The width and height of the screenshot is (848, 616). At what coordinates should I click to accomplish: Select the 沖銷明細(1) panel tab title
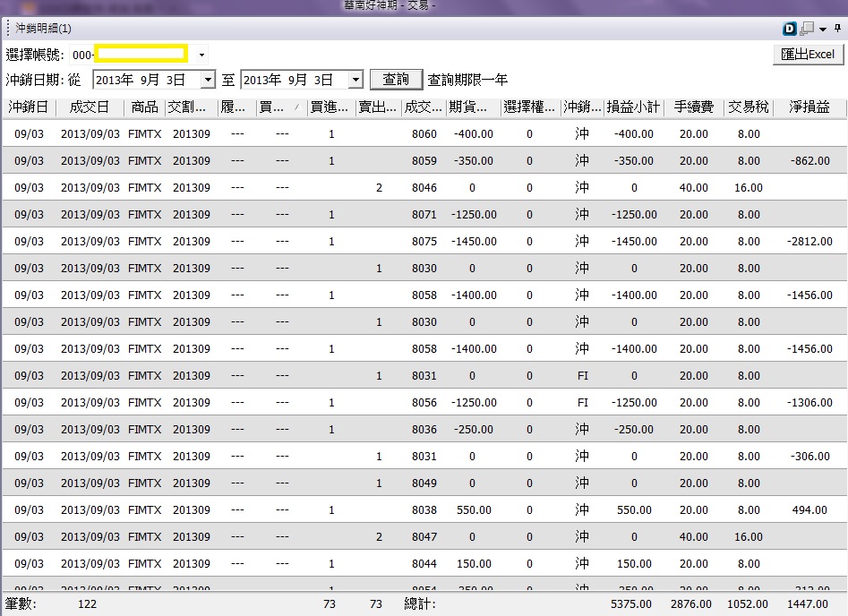(43, 28)
